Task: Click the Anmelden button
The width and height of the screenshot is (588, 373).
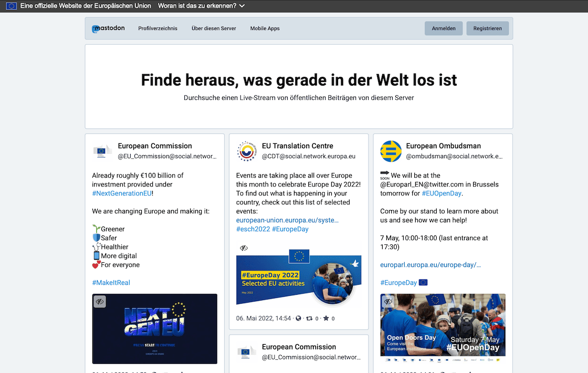Action: pyautogui.click(x=444, y=28)
